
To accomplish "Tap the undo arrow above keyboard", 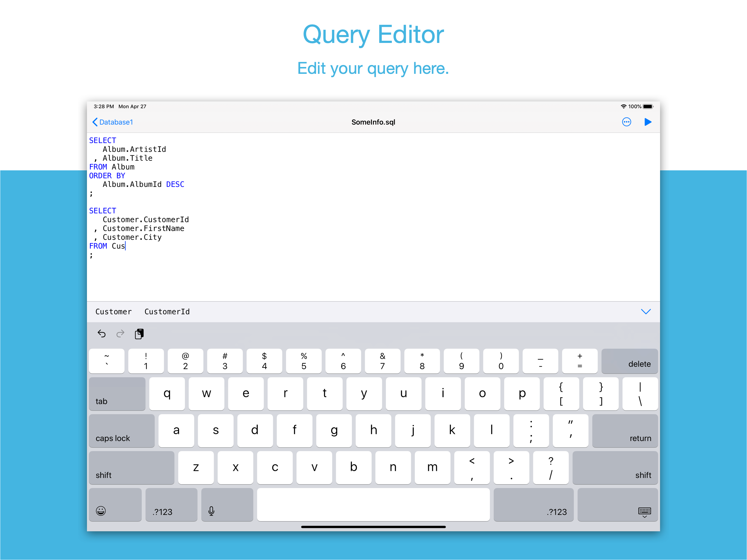I will click(x=101, y=334).
